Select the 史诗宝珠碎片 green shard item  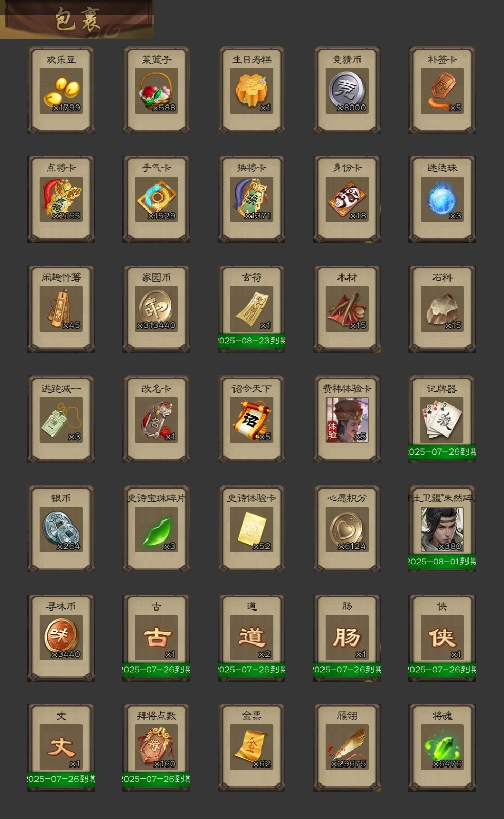[x=156, y=529]
